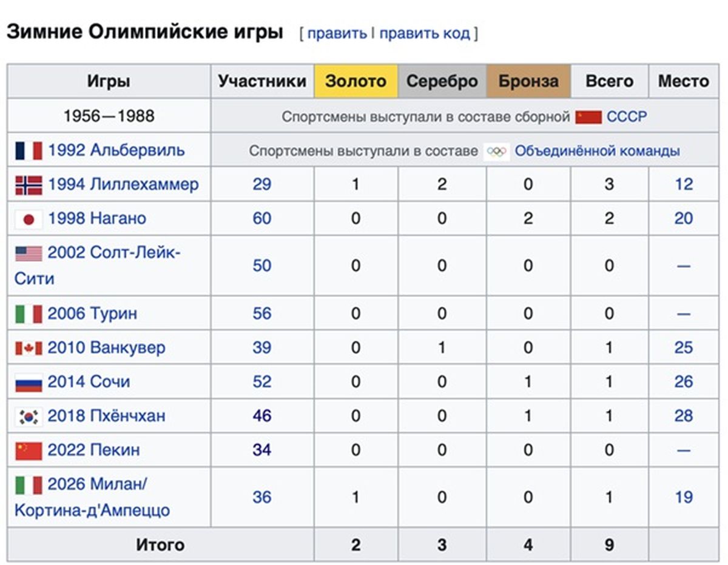Click total medals value 9 in Итого row
This screenshot has height=565, width=728.
(x=610, y=544)
